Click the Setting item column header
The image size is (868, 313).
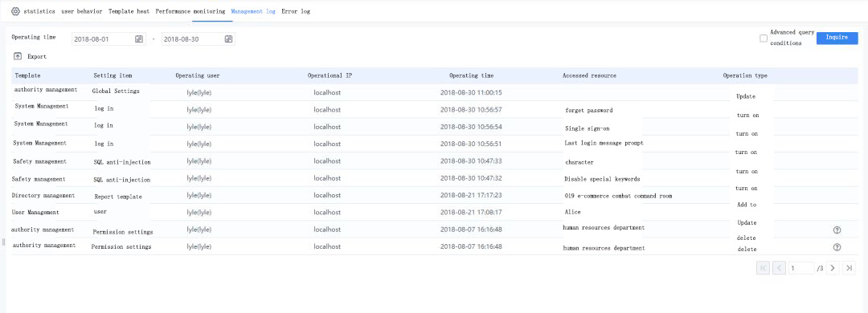[x=113, y=75]
